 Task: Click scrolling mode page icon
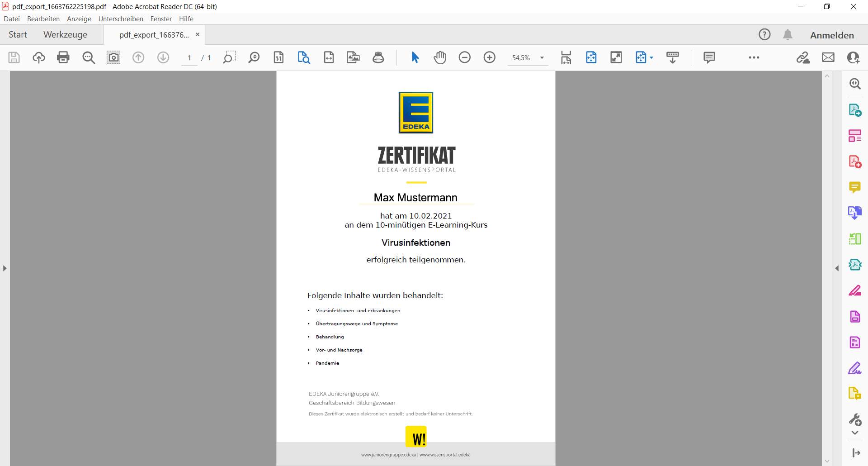click(566, 57)
